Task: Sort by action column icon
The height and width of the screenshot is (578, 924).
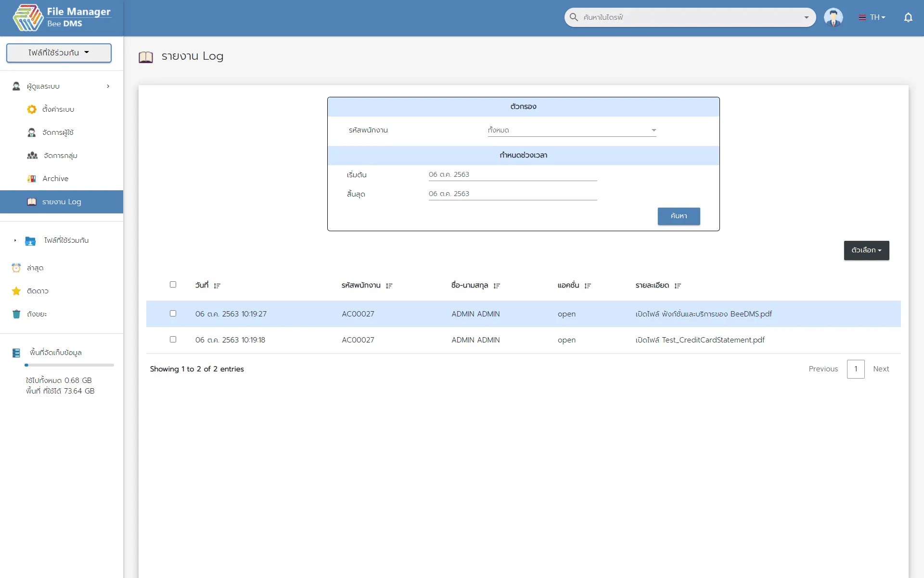Action: click(x=588, y=286)
